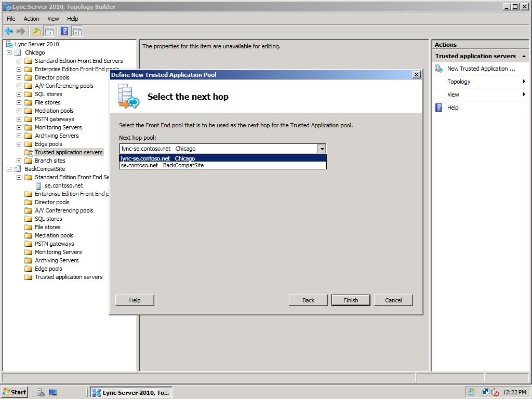The width and height of the screenshot is (532, 399).
Task: Select lync-se.contoso.net Chicago in dropdown list
Action: (223, 158)
